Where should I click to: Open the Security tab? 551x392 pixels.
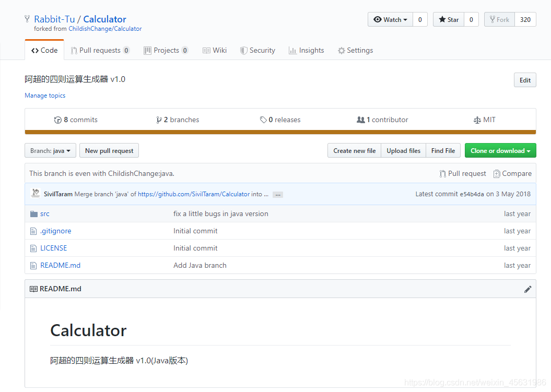[x=257, y=50]
